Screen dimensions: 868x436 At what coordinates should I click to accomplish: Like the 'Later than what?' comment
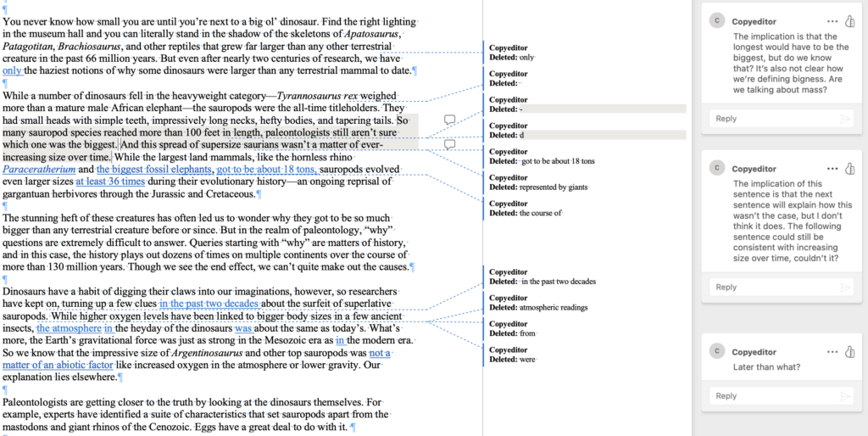849,352
